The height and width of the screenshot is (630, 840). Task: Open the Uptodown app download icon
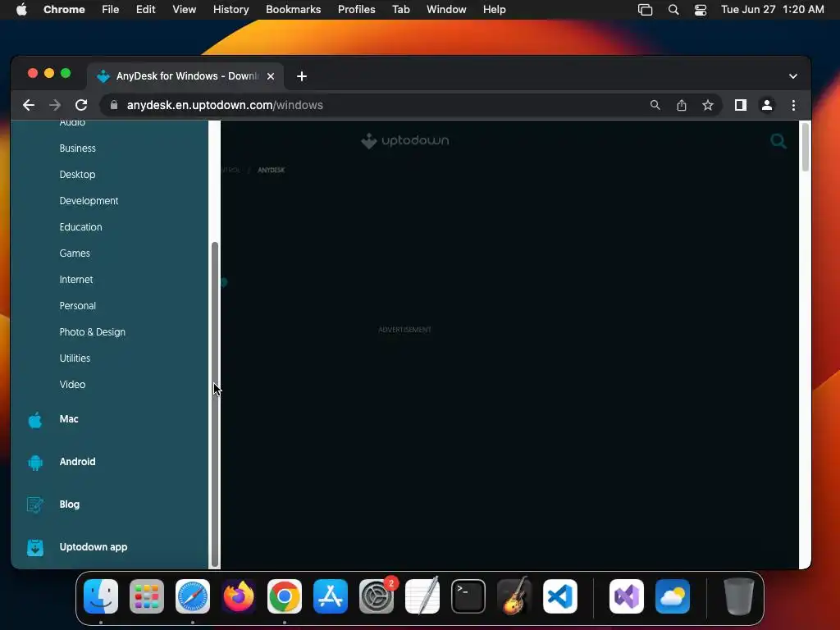pyautogui.click(x=35, y=547)
